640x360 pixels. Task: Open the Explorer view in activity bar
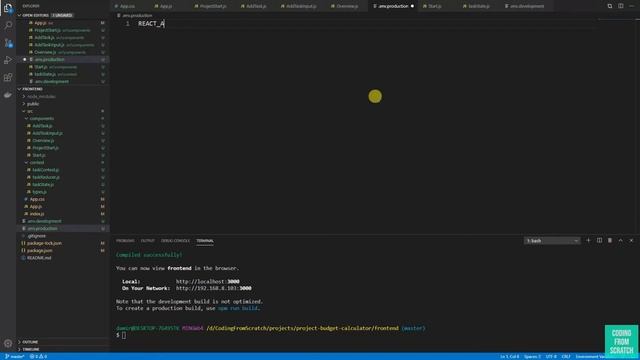click(x=8, y=8)
